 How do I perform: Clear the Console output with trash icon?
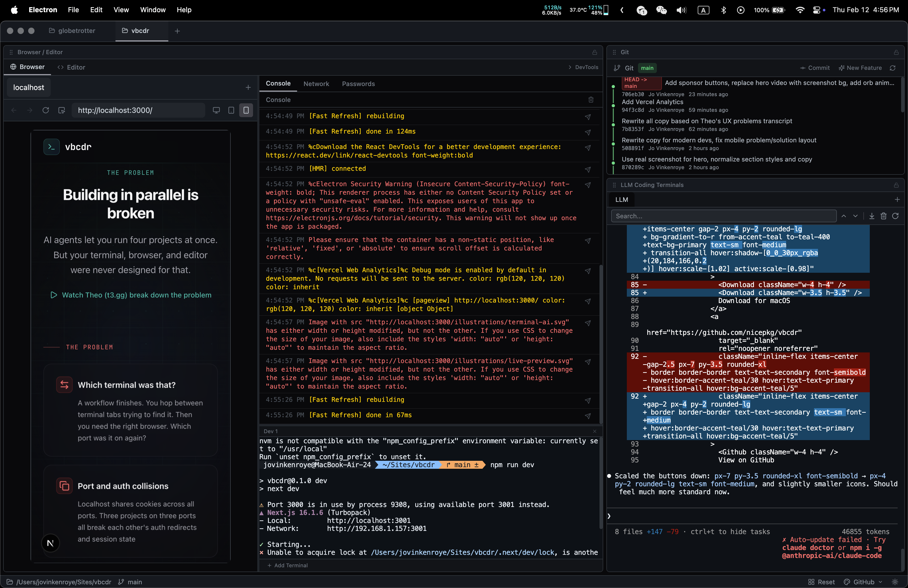[590, 100]
